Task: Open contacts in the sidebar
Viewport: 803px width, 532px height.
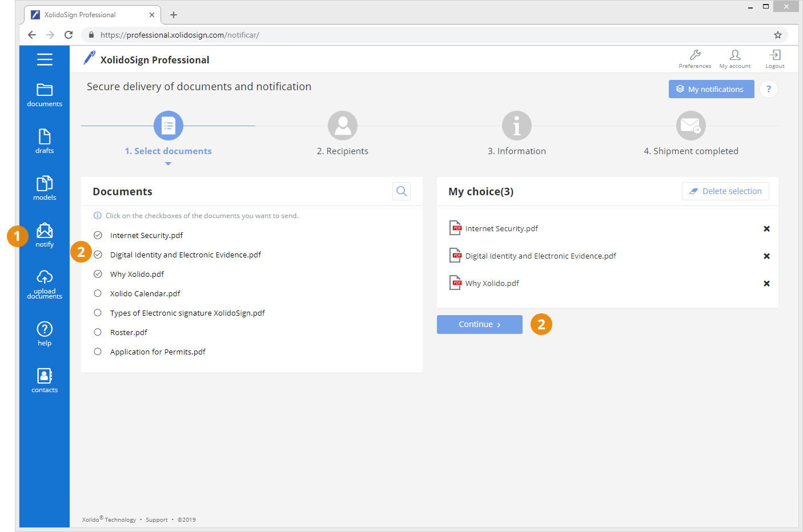Action: 45,381
